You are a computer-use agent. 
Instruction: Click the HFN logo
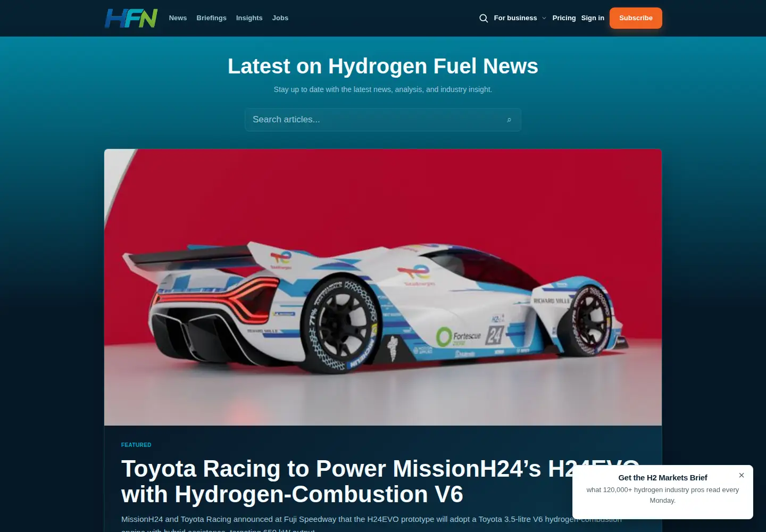tap(131, 18)
